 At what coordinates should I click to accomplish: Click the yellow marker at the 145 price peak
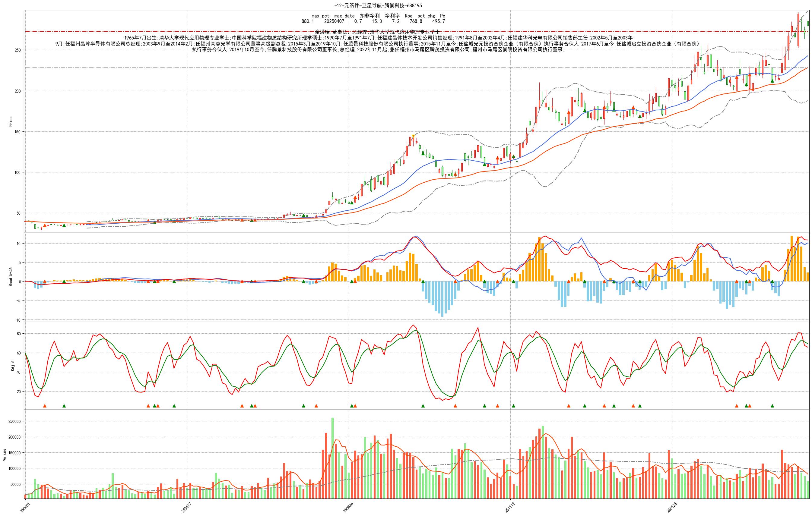tap(413, 136)
